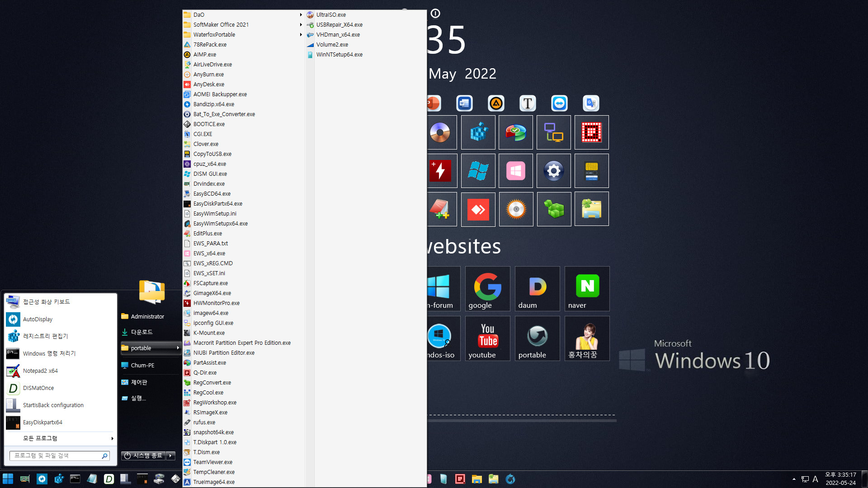868x488 pixels.
Task: Open the file explorer icon on taskbar
Action: pos(476,479)
